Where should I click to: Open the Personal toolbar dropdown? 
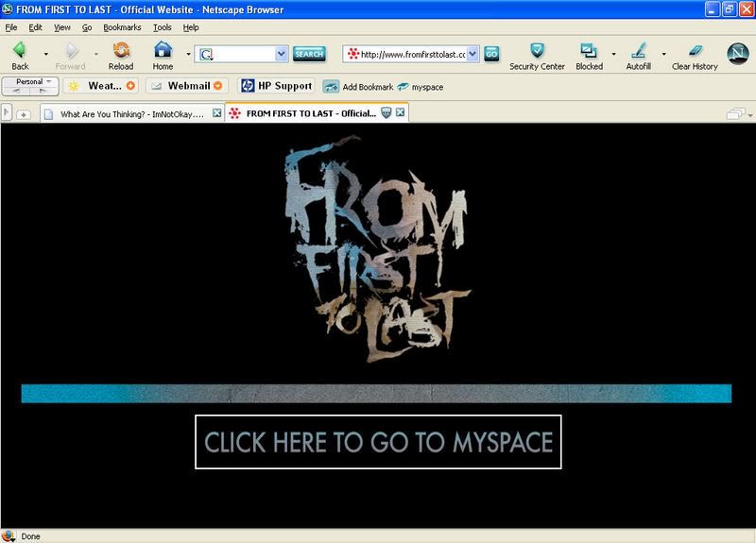(x=30, y=86)
